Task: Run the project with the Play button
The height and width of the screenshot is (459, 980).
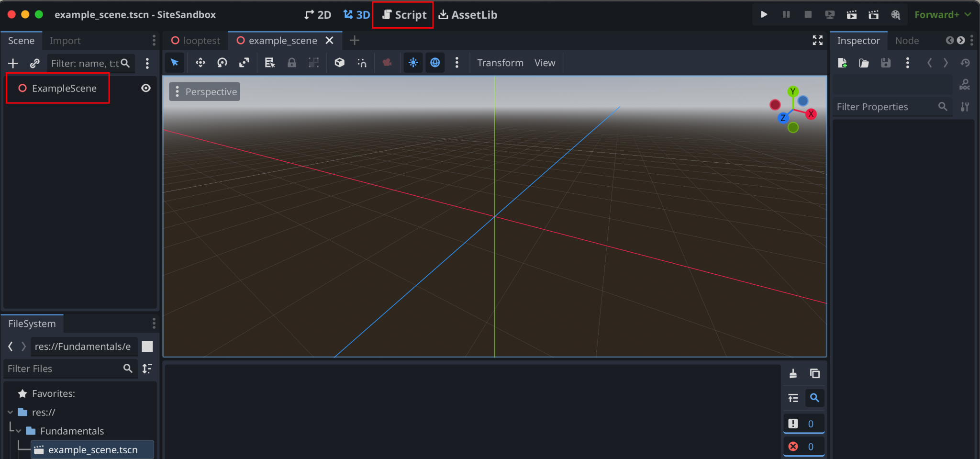Action: click(x=764, y=14)
